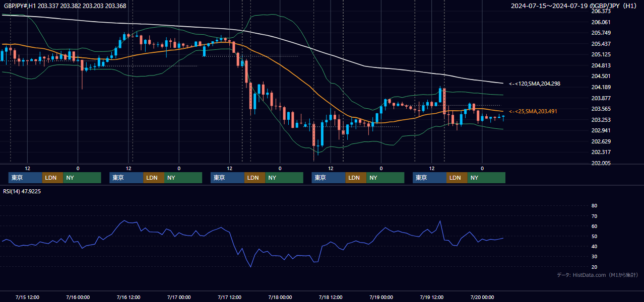Select the 25 SMA 203.491 label
The height and width of the screenshot is (302, 644).
[x=533, y=111]
